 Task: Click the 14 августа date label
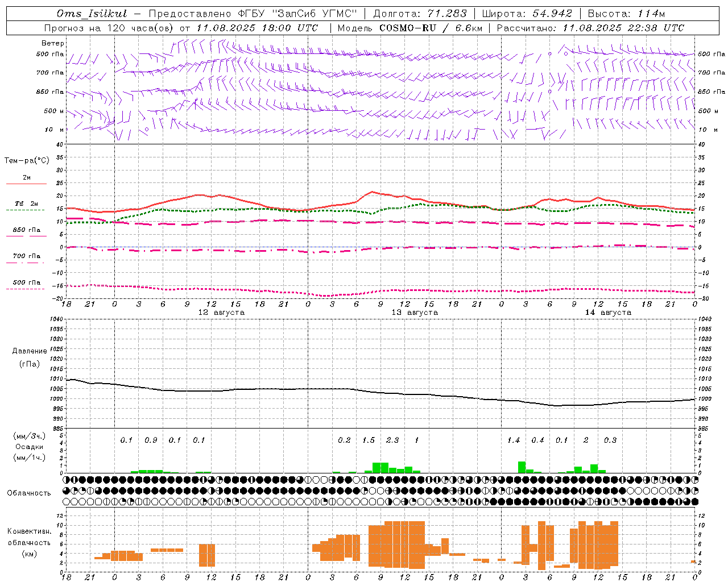tap(608, 313)
